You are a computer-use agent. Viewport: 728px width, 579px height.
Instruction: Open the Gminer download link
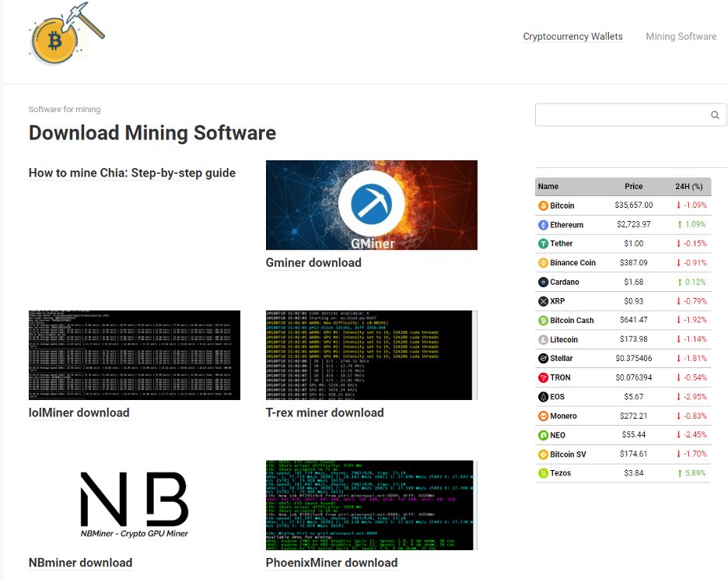(313, 262)
